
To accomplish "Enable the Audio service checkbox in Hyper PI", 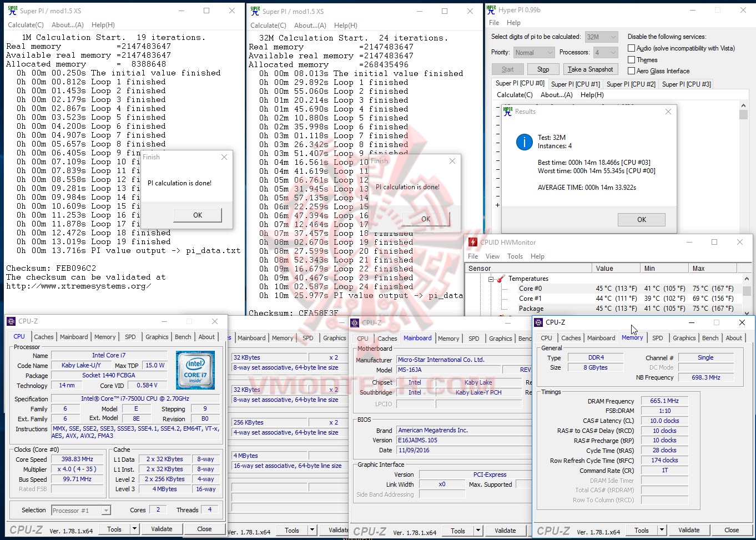I will [x=631, y=48].
